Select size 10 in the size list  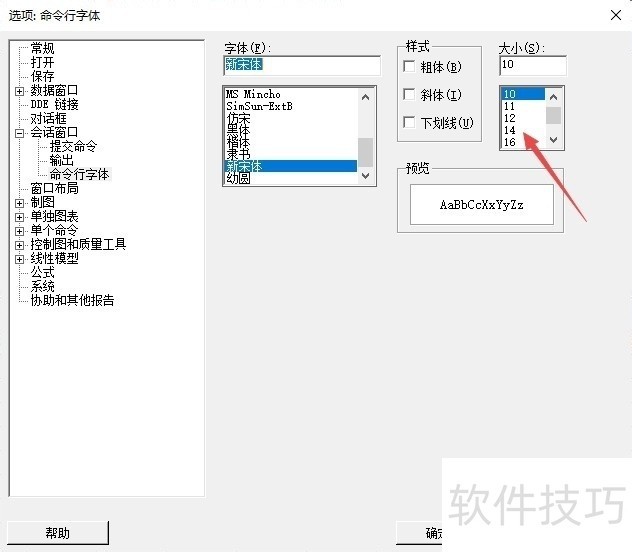click(x=523, y=94)
